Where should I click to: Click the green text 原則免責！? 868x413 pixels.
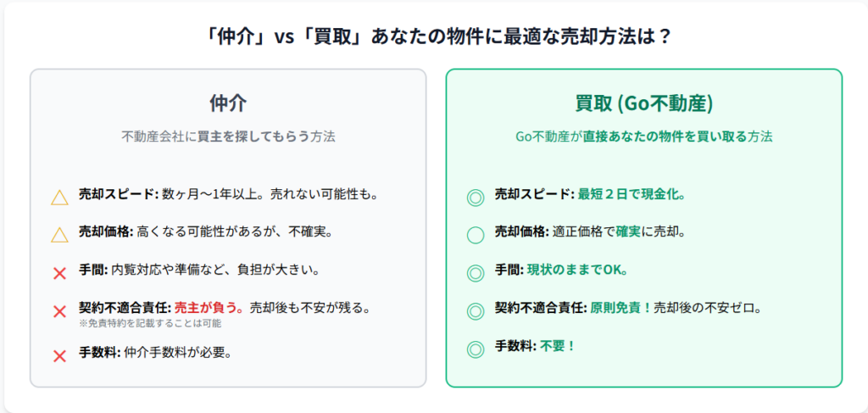click(621, 309)
